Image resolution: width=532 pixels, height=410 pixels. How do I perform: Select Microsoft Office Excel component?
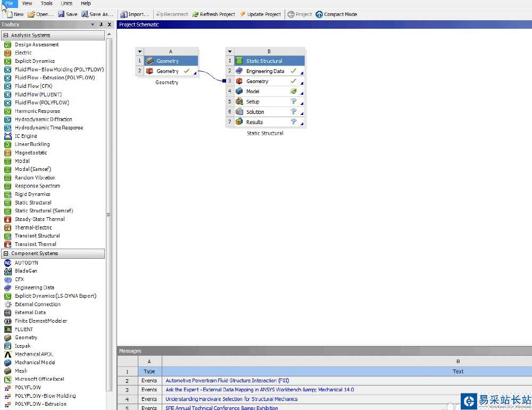[34, 379]
